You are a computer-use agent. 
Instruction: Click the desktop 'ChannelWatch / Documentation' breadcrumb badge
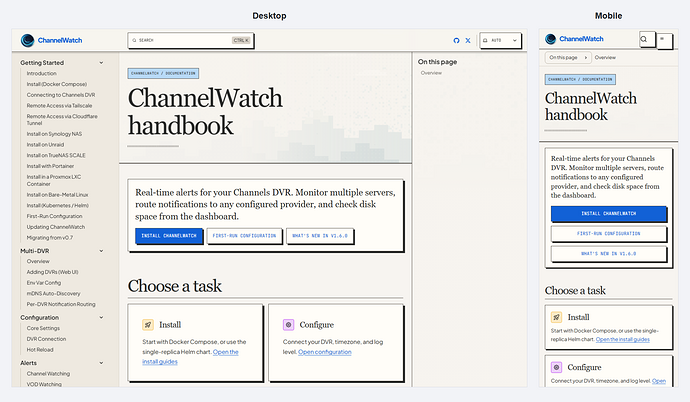pos(163,73)
